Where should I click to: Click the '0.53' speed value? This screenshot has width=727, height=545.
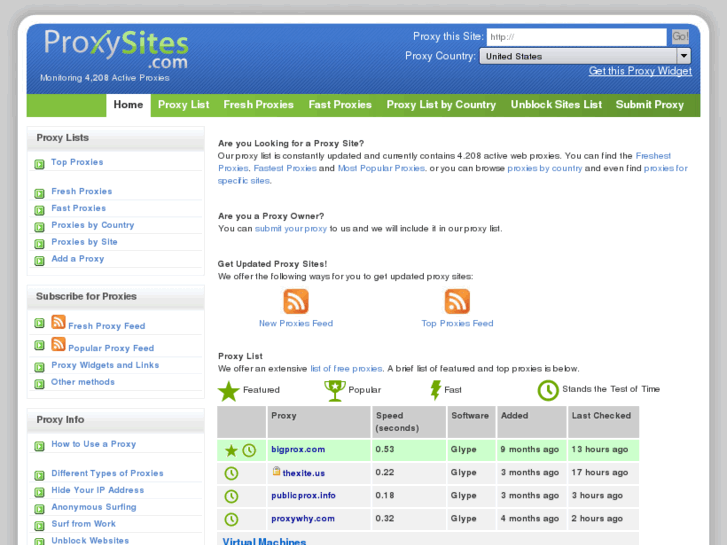(385, 449)
